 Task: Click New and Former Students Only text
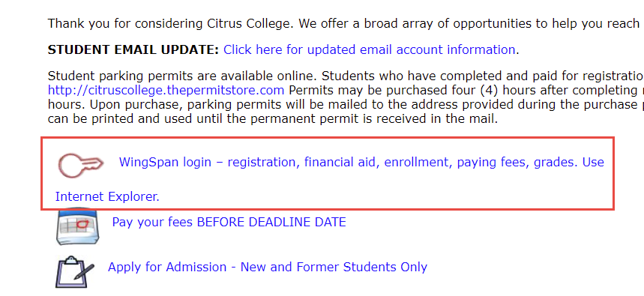tap(334, 268)
